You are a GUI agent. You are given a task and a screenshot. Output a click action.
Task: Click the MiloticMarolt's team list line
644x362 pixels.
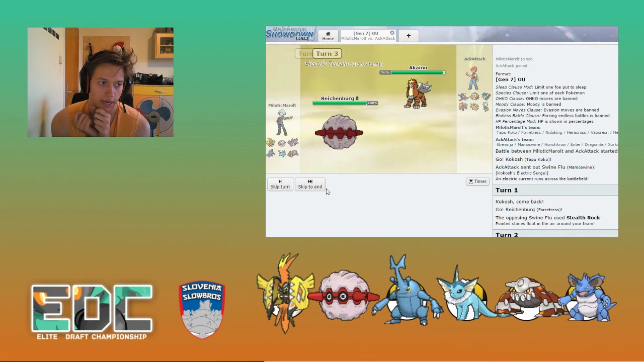(556, 130)
